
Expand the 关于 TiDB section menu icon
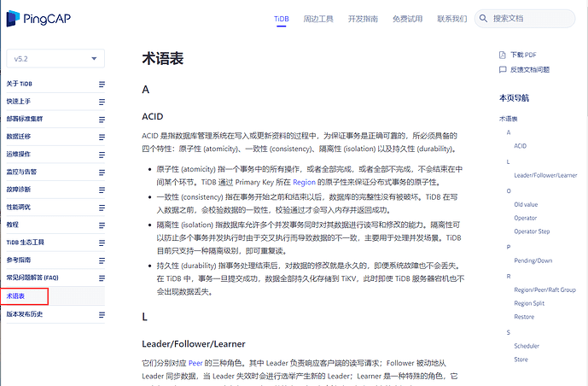[x=102, y=84]
